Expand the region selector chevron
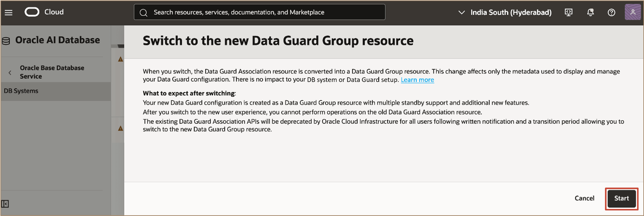This screenshot has height=216, width=644. coord(461,12)
